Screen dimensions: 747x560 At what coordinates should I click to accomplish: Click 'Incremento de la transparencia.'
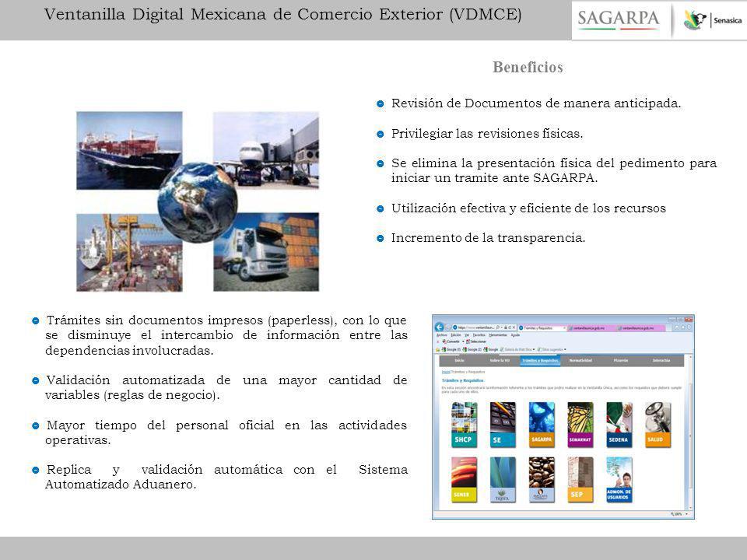[x=488, y=238]
